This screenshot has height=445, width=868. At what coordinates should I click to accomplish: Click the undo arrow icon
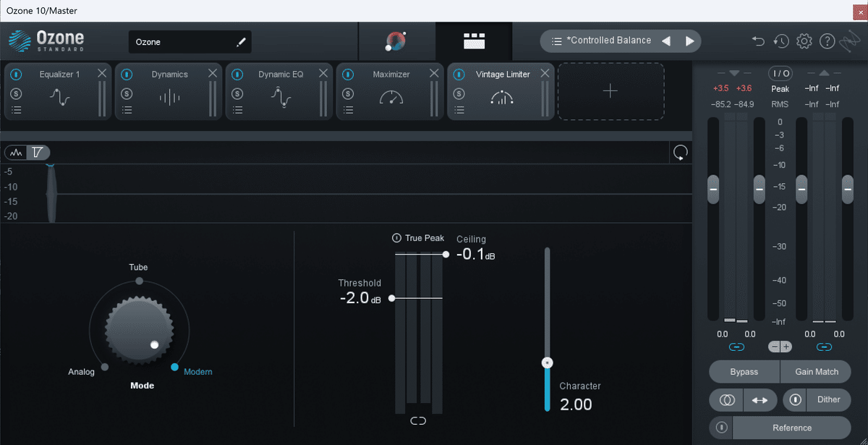(x=758, y=41)
